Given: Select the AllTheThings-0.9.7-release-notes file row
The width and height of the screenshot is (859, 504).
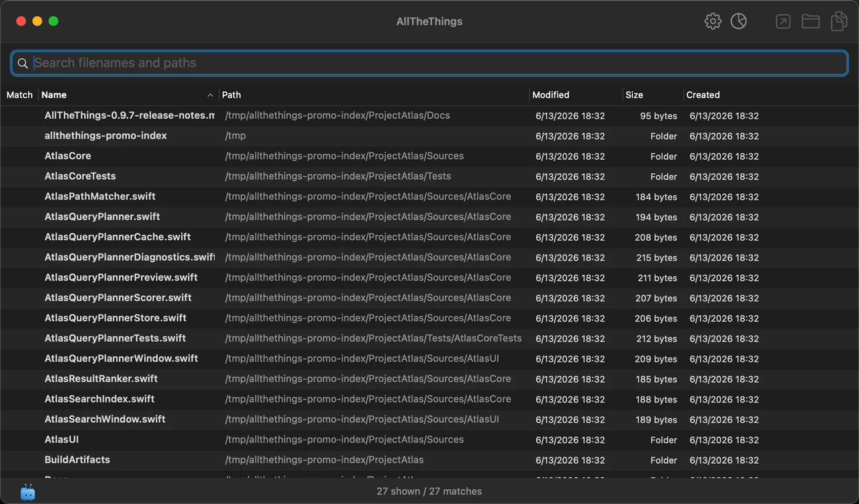Looking at the screenshot, I should (429, 115).
